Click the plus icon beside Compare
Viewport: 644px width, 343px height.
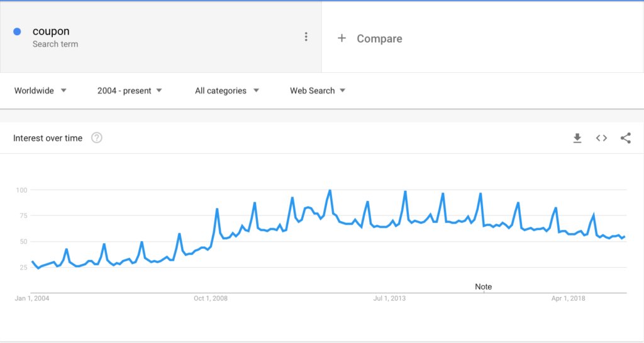click(341, 38)
